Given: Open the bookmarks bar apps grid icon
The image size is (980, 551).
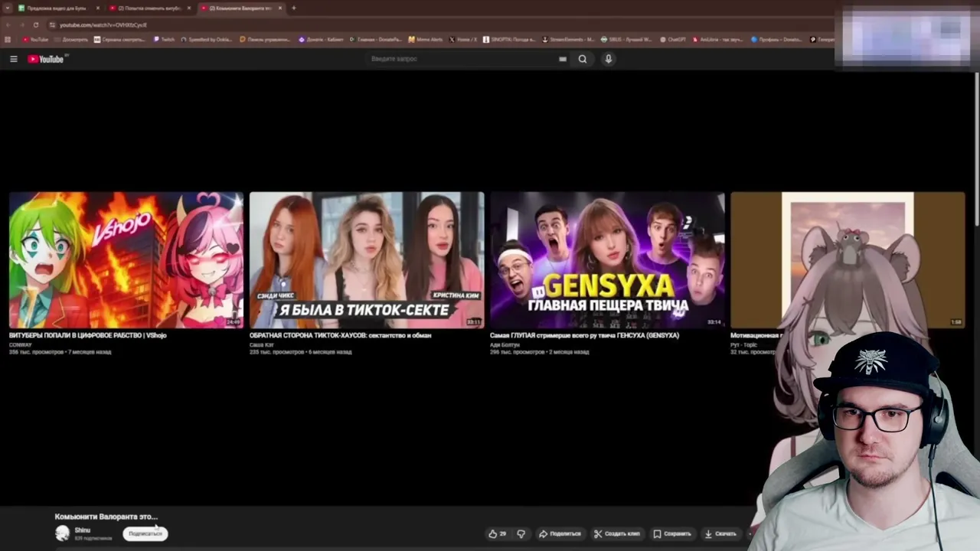Looking at the screenshot, I should 8,39.
